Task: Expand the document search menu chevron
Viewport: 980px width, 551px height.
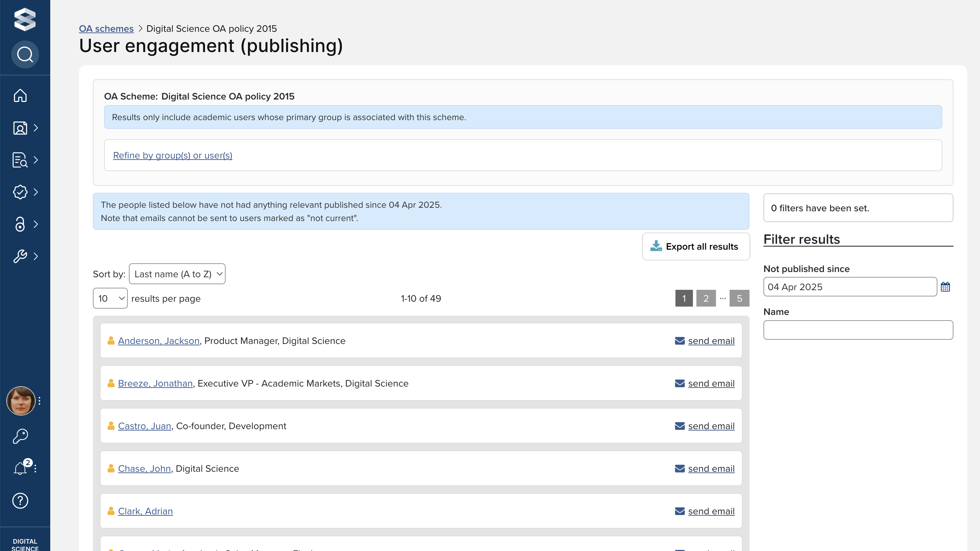Action: click(x=36, y=160)
